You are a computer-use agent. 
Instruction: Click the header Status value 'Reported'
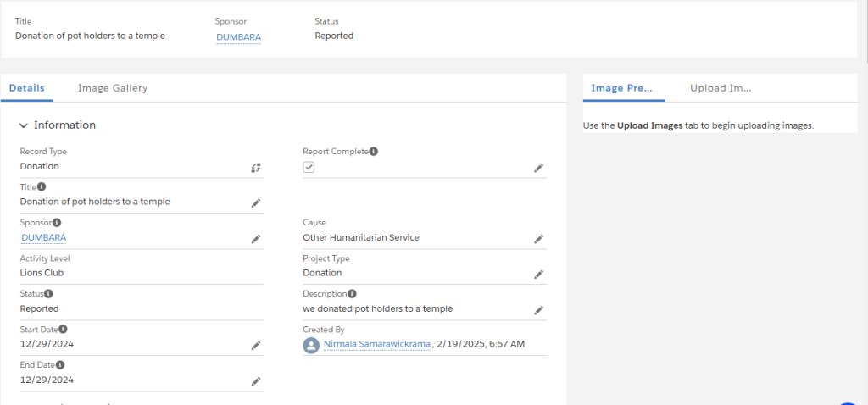(x=334, y=36)
